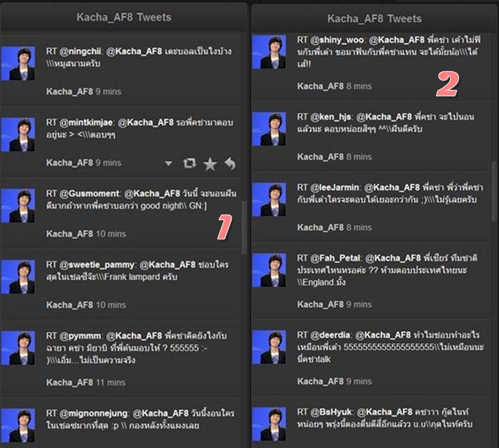
Task: Click avatar beside the @shiny_woo tweet
Action: (269, 52)
